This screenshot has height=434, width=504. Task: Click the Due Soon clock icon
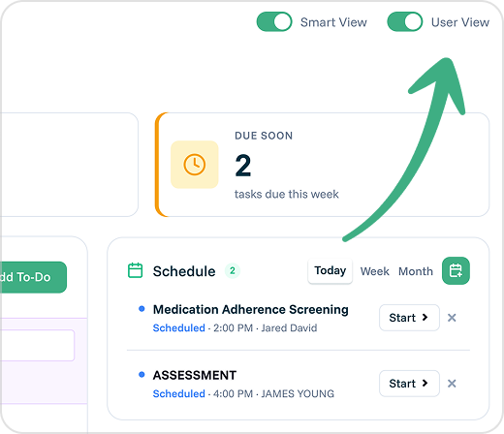(x=195, y=165)
